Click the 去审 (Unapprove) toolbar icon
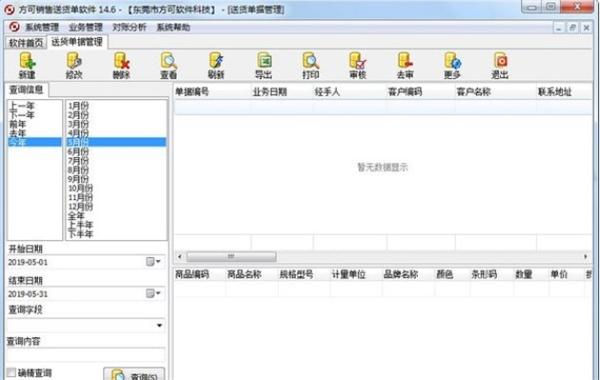This screenshot has width=600, height=380. [405, 66]
